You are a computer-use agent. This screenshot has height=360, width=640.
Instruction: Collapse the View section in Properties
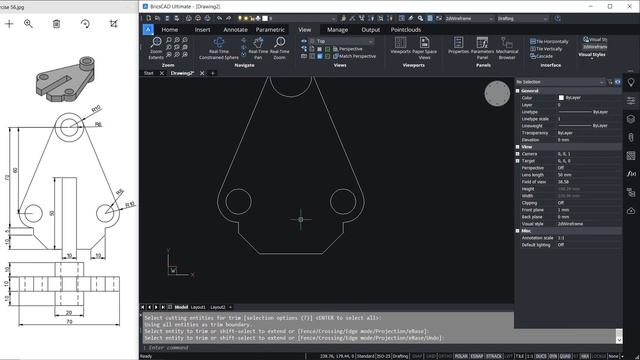518,147
